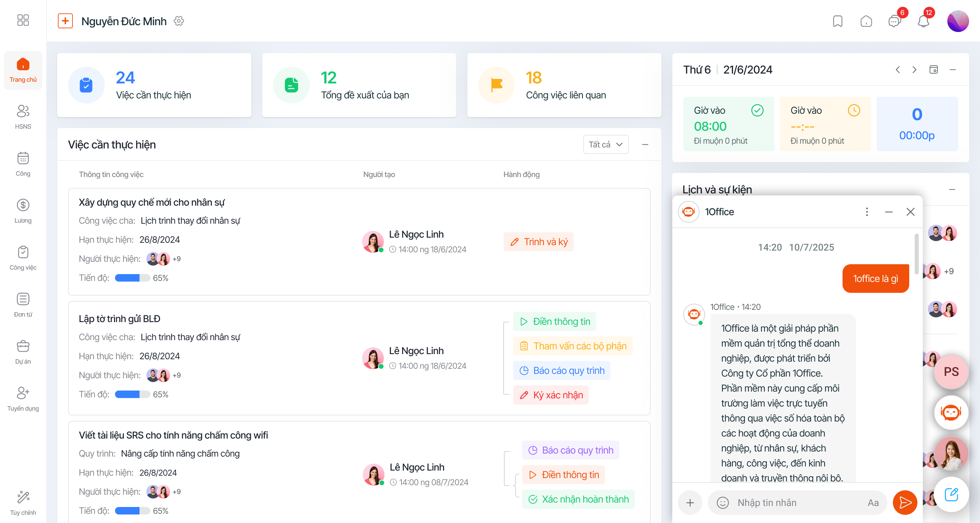980x523 pixels.
Task: Click the Trình và ký button
Action: click(x=539, y=242)
